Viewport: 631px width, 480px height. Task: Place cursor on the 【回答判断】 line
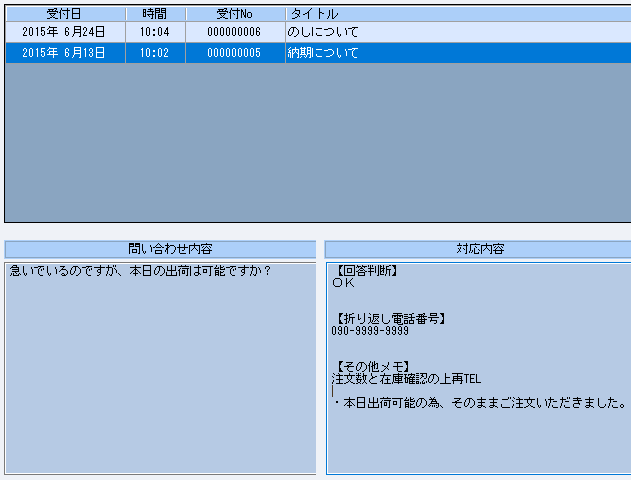[366, 271]
